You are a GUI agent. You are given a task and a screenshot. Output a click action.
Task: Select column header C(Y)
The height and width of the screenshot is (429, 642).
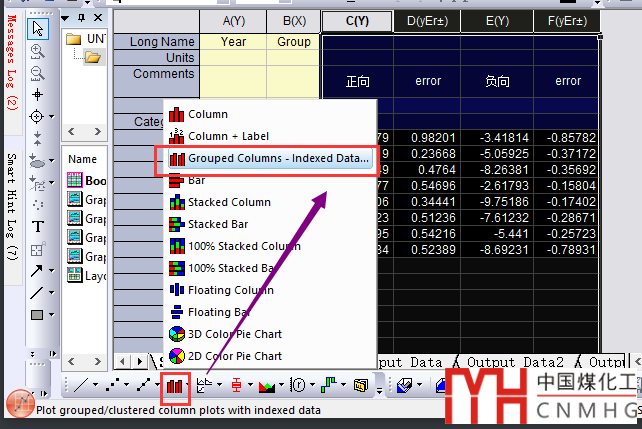point(357,21)
